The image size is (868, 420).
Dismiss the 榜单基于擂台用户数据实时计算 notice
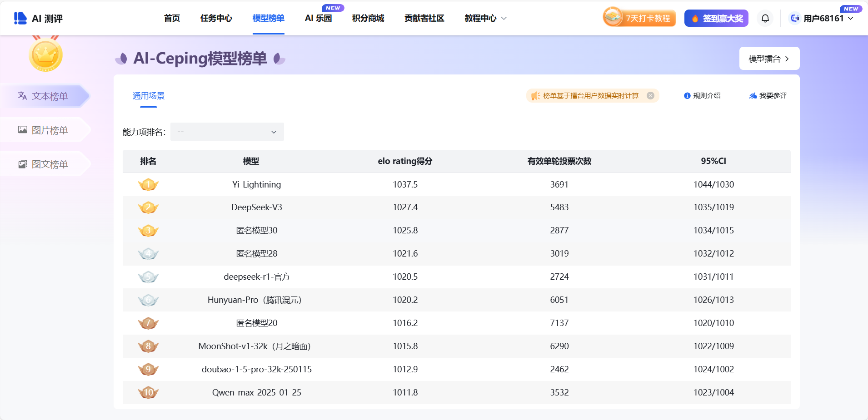650,95
